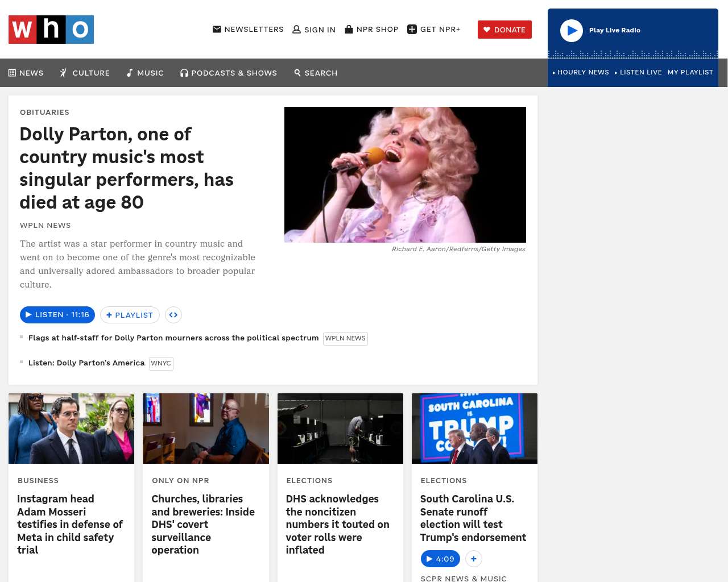Open the Only on NPR category
This screenshot has width=728, height=582.
(x=180, y=481)
